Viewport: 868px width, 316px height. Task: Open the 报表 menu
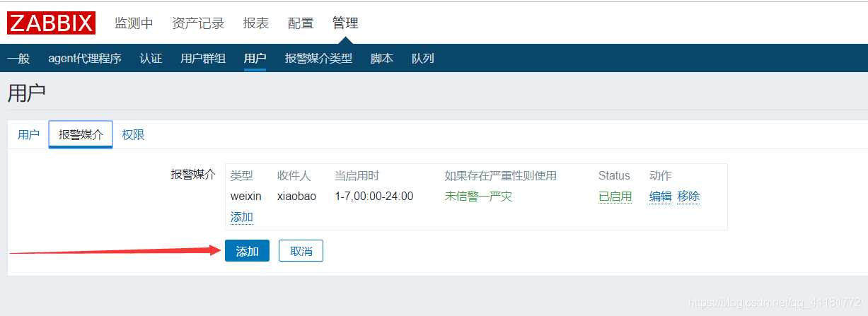click(x=256, y=23)
